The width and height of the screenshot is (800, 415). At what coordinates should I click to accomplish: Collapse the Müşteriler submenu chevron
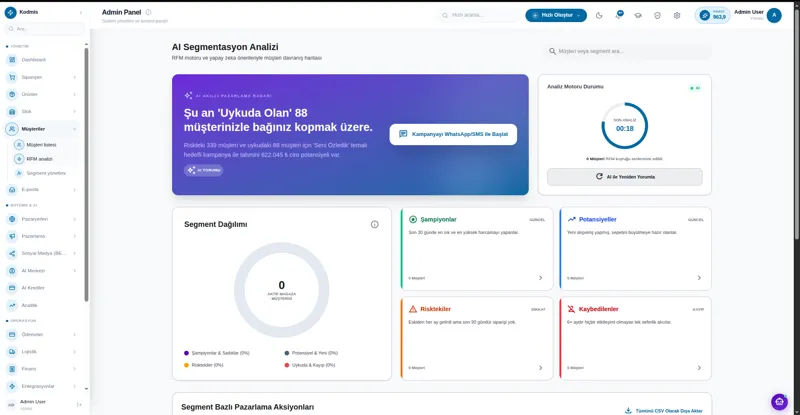click(x=74, y=129)
